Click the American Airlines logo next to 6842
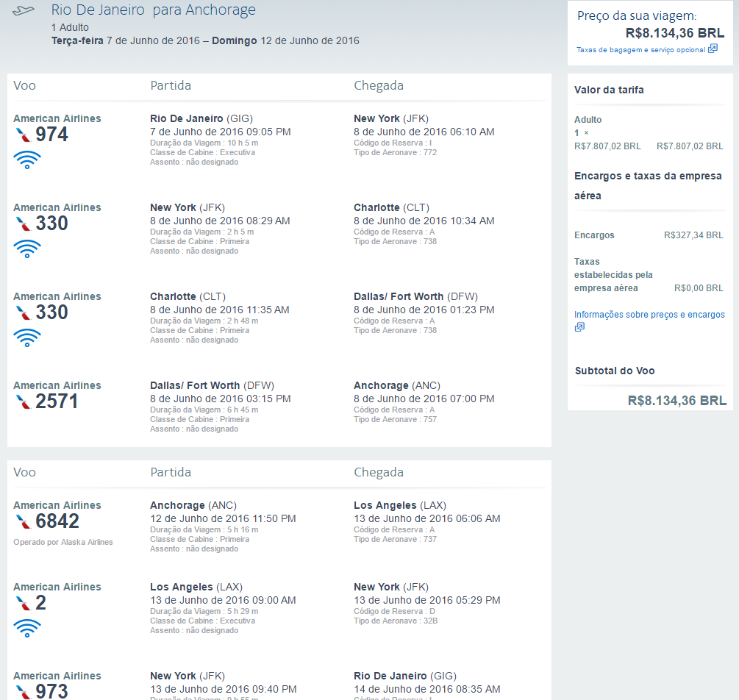The height and width of the screenshot is (700, 739). pyautogui.click(x=23, y=522)
